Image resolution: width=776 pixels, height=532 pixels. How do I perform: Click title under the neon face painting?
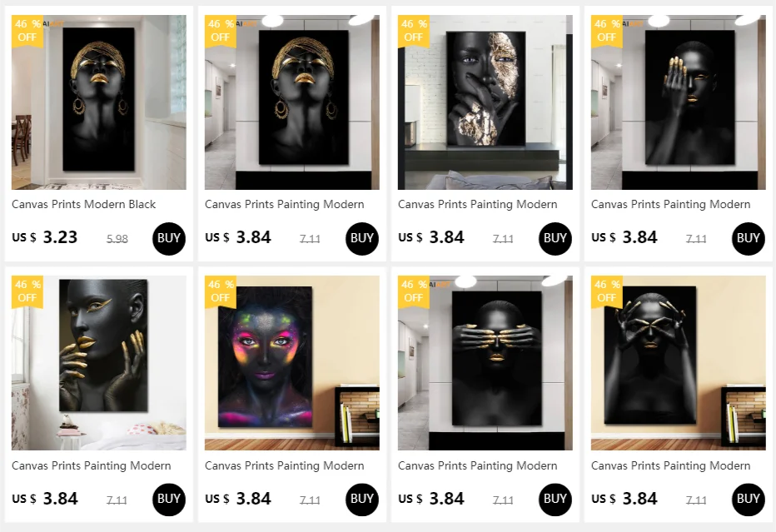click(285, 465)
